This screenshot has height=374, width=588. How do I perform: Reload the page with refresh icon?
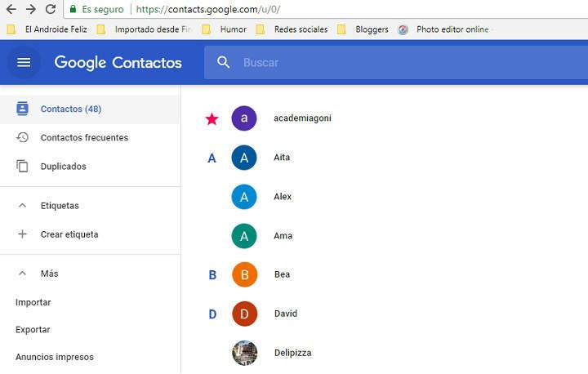click(x=51, y=9)
